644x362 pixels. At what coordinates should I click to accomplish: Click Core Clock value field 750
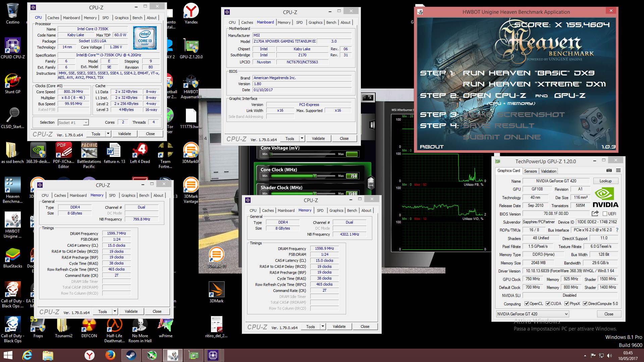pyautogui.click(x=352, y=176)
